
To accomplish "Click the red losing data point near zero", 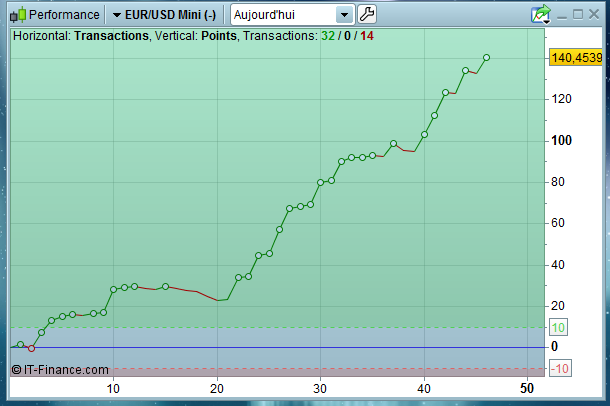I will [x=32, y=348].
